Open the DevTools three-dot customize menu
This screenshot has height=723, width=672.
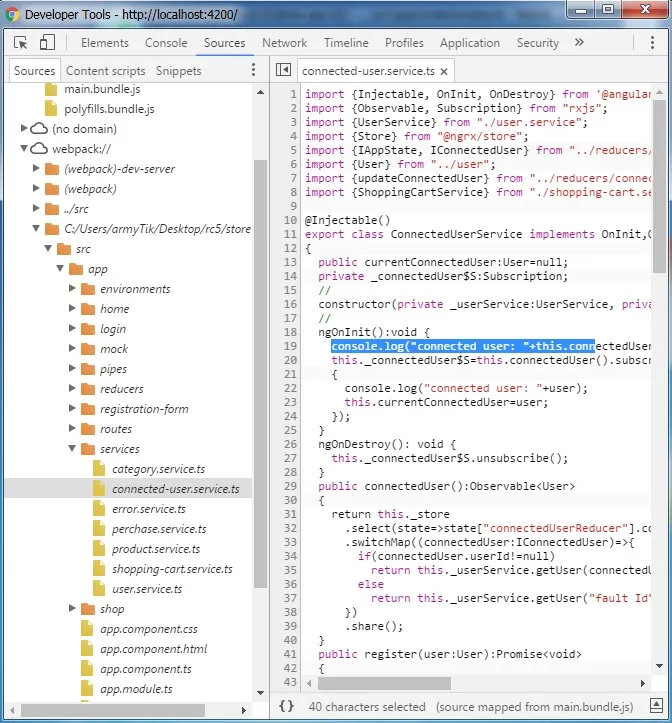652,42
